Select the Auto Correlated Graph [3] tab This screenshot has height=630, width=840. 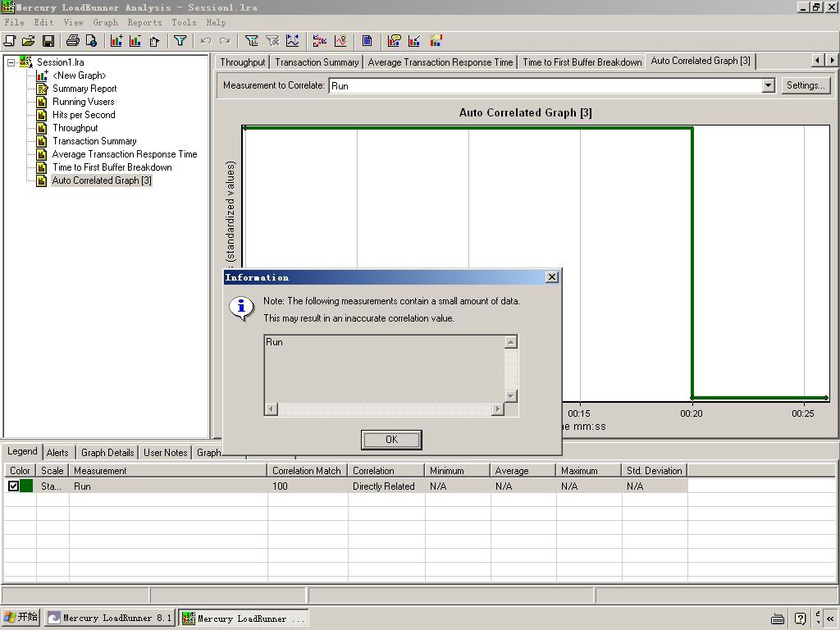[701, 61]
